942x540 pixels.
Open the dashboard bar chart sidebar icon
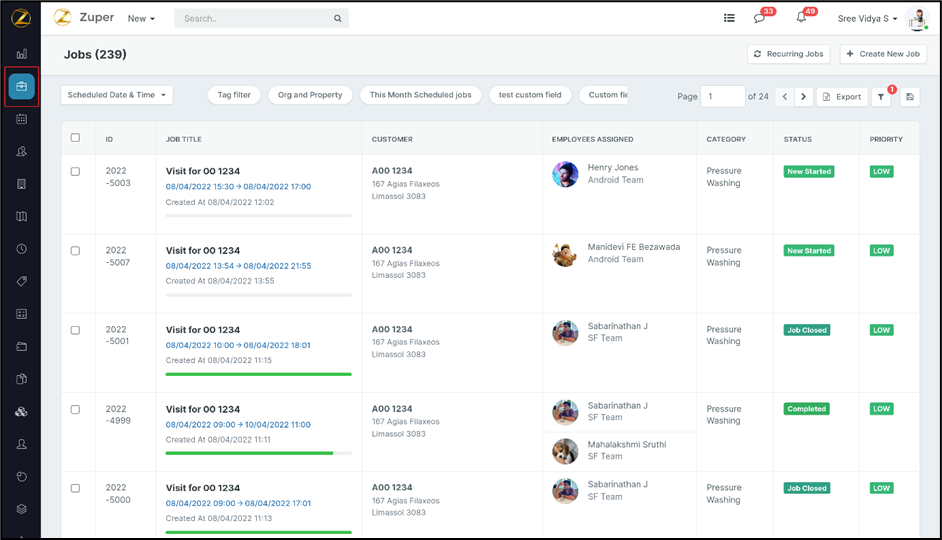point(21,54)
